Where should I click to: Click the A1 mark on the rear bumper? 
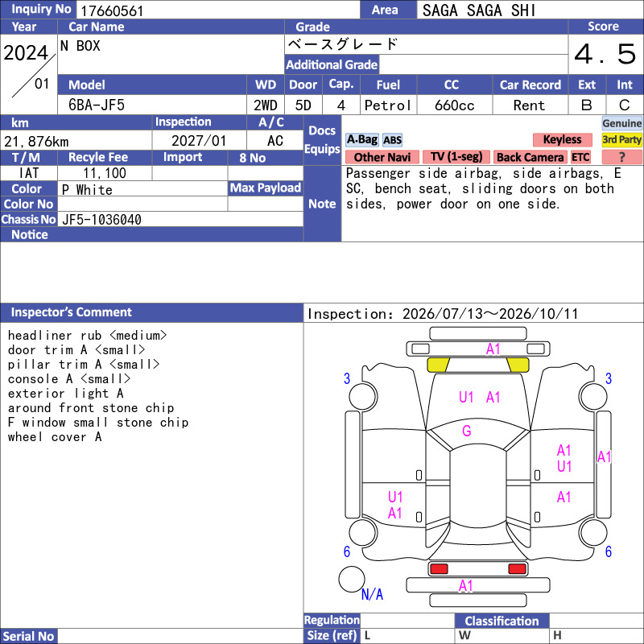pyautogui.click(x=466, y=586)
